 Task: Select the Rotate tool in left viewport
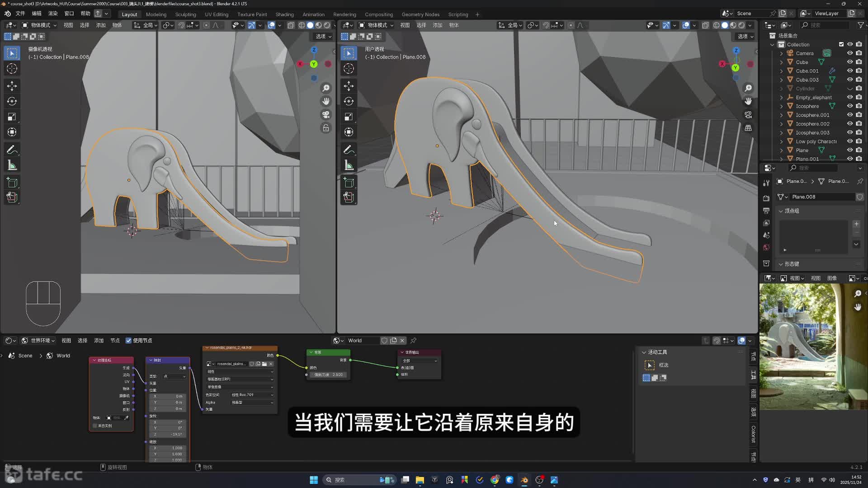12,101
